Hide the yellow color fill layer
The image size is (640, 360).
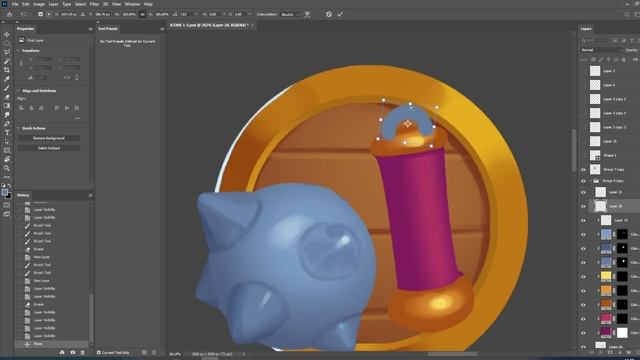pyautogui.click(x=583, y=277)
